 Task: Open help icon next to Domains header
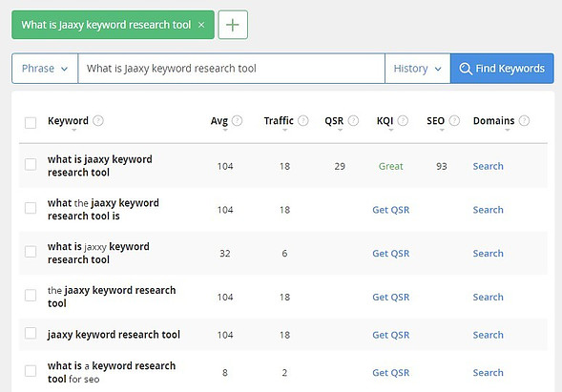click(524, 121)
